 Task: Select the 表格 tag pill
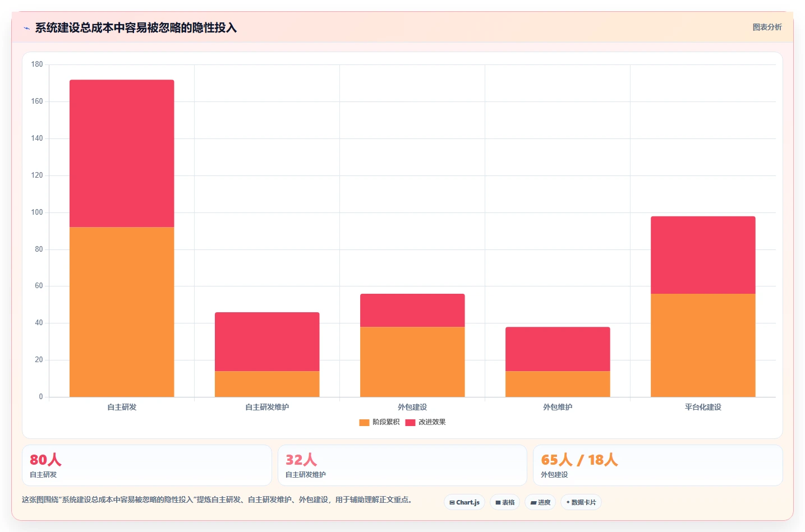point(505,502)
